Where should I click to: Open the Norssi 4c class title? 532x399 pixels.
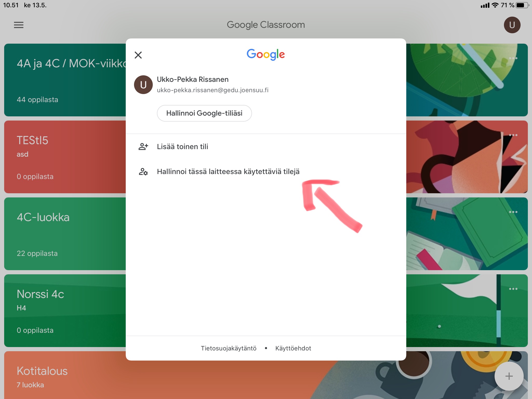(x=40, y=294)
